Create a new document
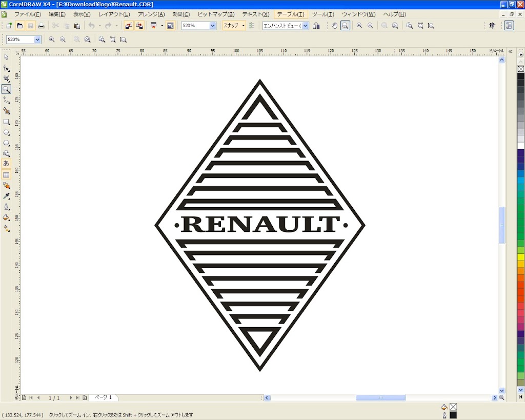Image resolution: width=525 pixels, height=420 pixels. (9, 26)
